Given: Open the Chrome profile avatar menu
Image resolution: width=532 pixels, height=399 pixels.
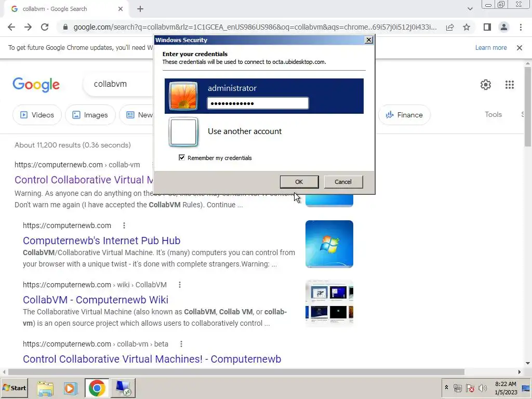Looking at the screenshot, I should pyautogui.click(x=504, y=27).
